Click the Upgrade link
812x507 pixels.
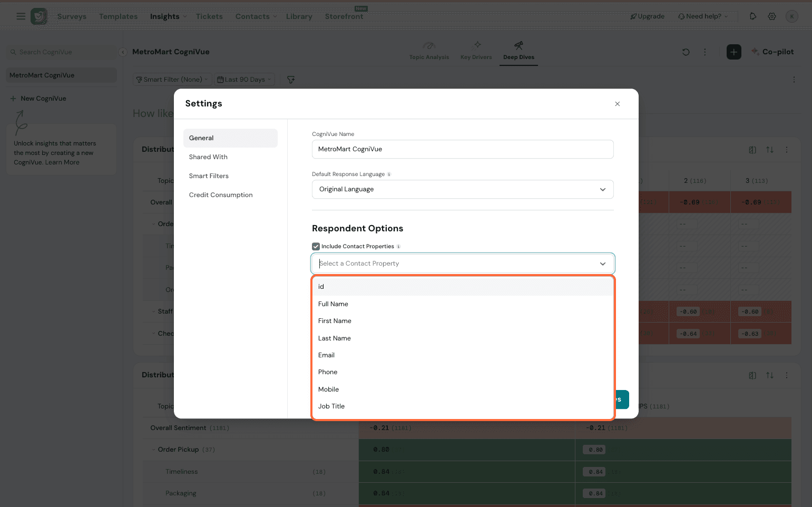click(x=647, y=16)
